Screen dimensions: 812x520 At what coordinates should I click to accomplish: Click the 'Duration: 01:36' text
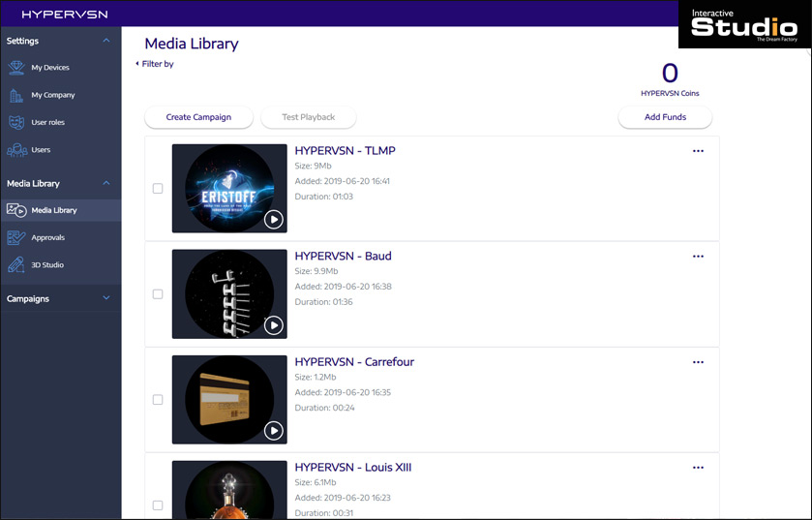point(323,302)
